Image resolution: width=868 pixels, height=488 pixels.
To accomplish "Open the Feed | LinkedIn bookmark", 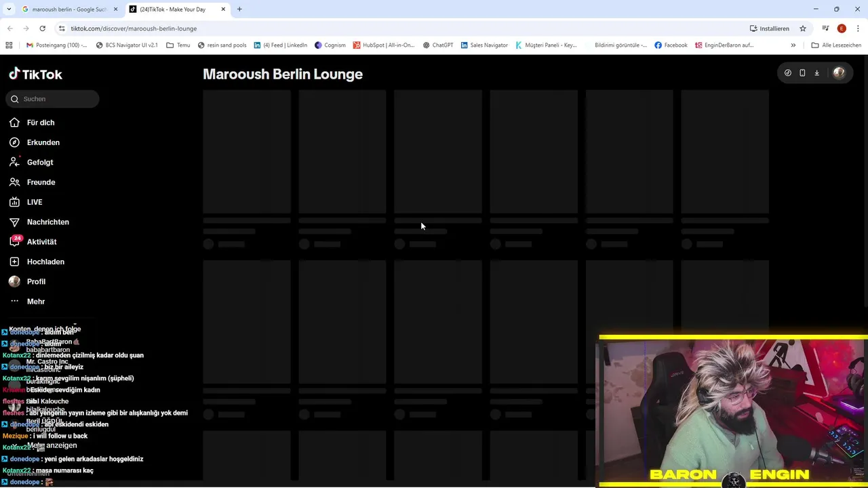I will pyautogui.click(x=280, y=45).
